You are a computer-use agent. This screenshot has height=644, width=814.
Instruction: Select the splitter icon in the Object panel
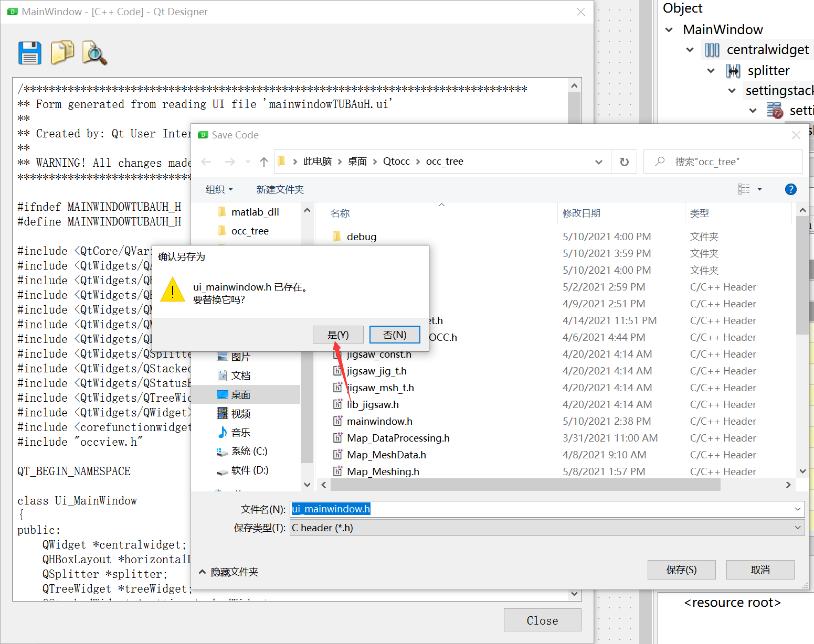coord(733,70)
